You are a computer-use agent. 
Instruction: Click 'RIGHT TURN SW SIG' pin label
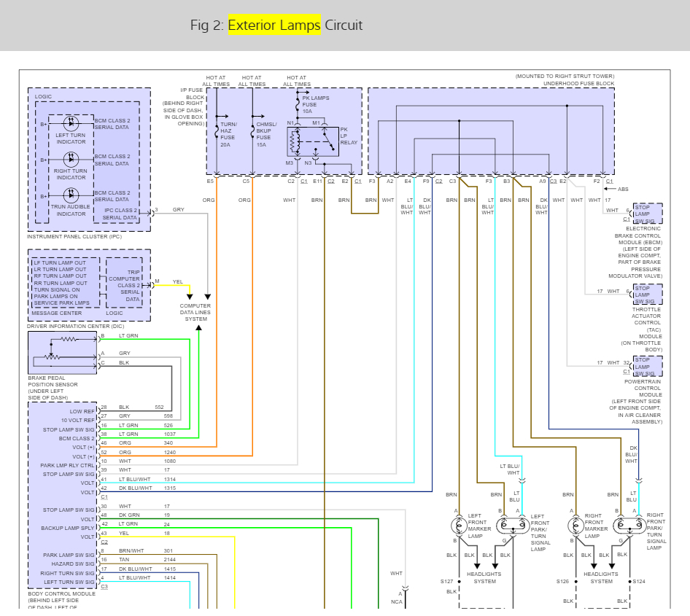coord(67,573)
